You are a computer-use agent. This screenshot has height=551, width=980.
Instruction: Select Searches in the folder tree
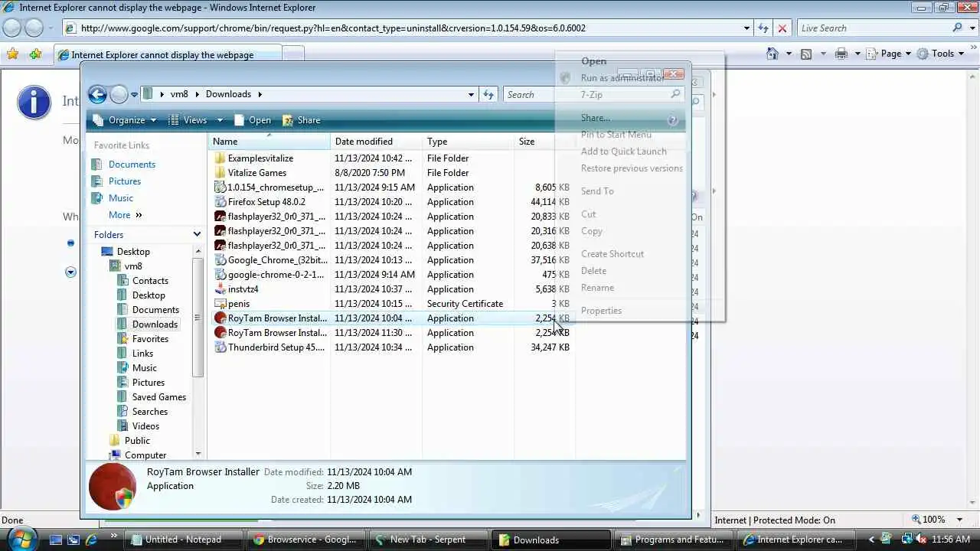[150, 412]
